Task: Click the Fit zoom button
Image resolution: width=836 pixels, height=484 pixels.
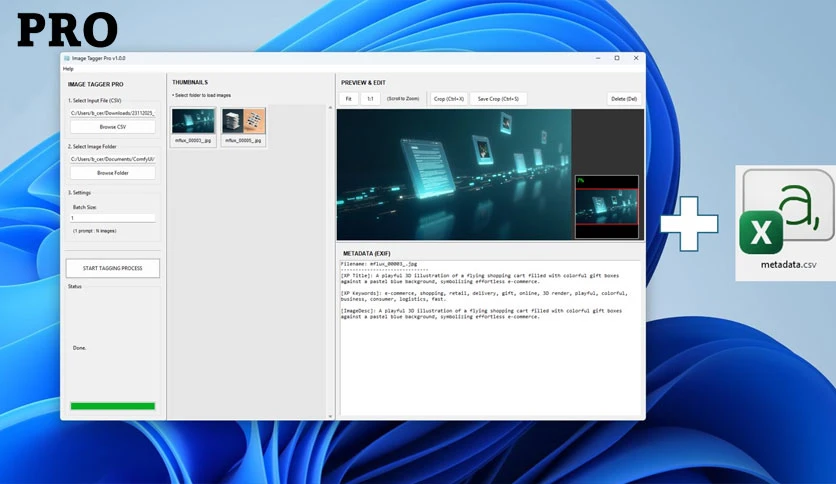Action: (348, 99)
